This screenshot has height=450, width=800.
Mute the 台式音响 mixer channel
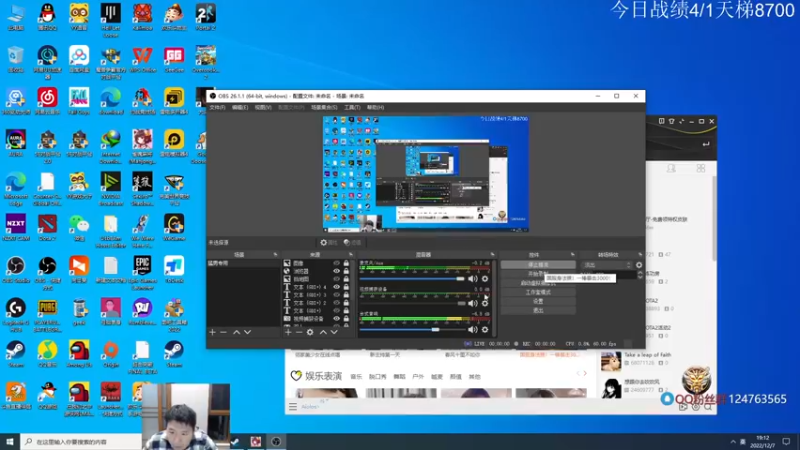(473, 330)
